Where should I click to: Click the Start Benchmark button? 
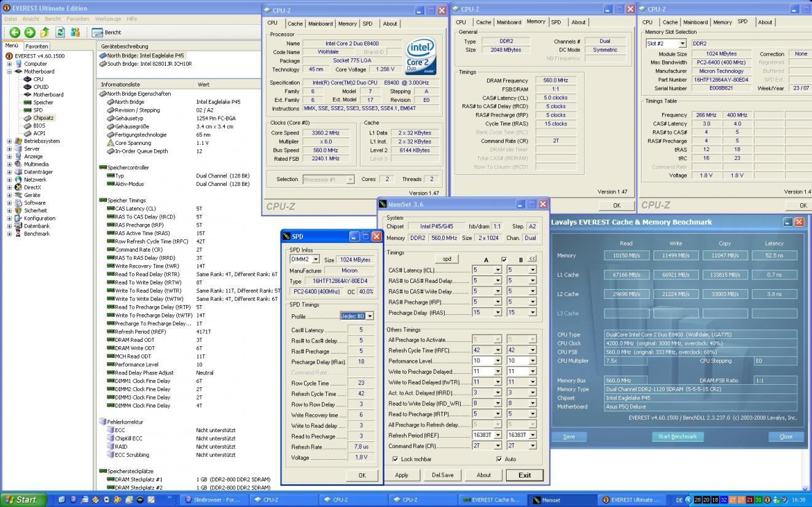tap(677, 436)
